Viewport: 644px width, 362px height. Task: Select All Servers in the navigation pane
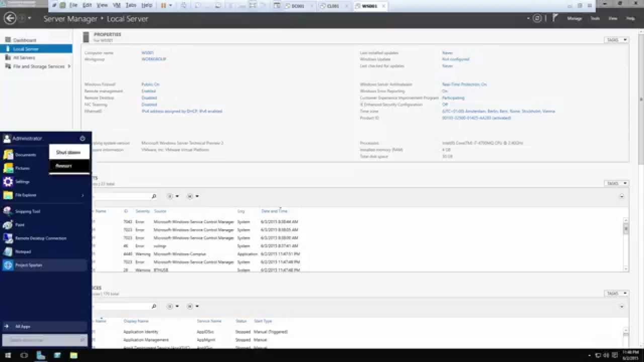(x=24, y=58)
